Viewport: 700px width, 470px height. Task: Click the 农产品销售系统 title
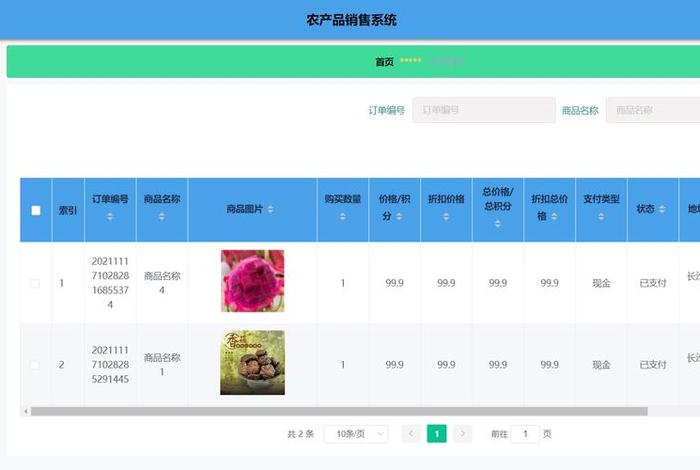(x=351, y=20)
